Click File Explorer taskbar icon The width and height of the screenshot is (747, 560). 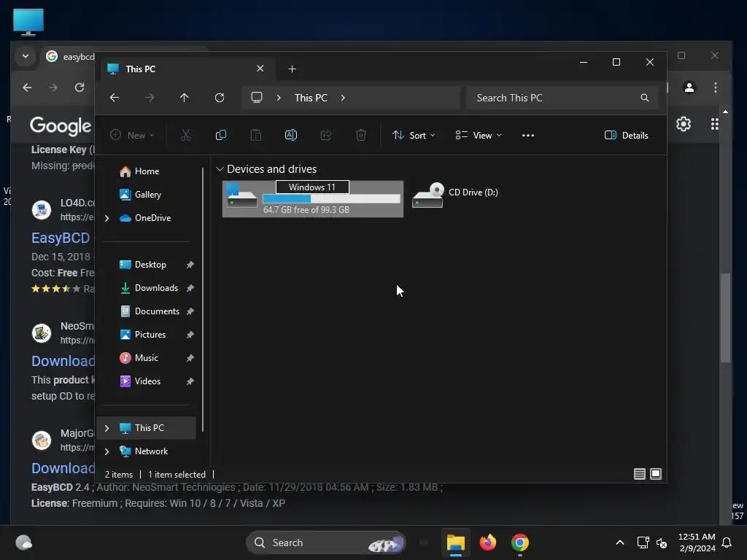pos(456,542)
